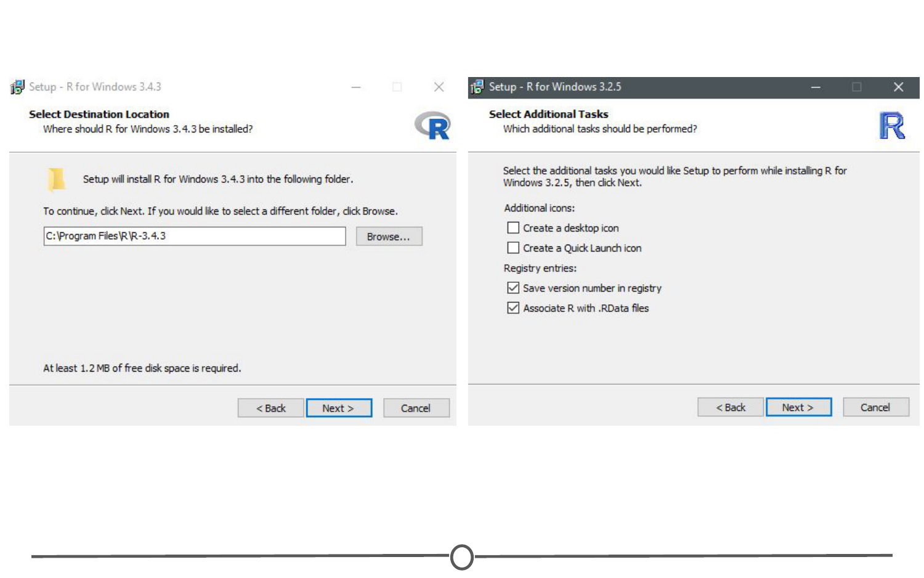Click the setup icon in R 3.4.3 title bar
The width and height of the screenshot is (924, 578).
coord(18,87)
